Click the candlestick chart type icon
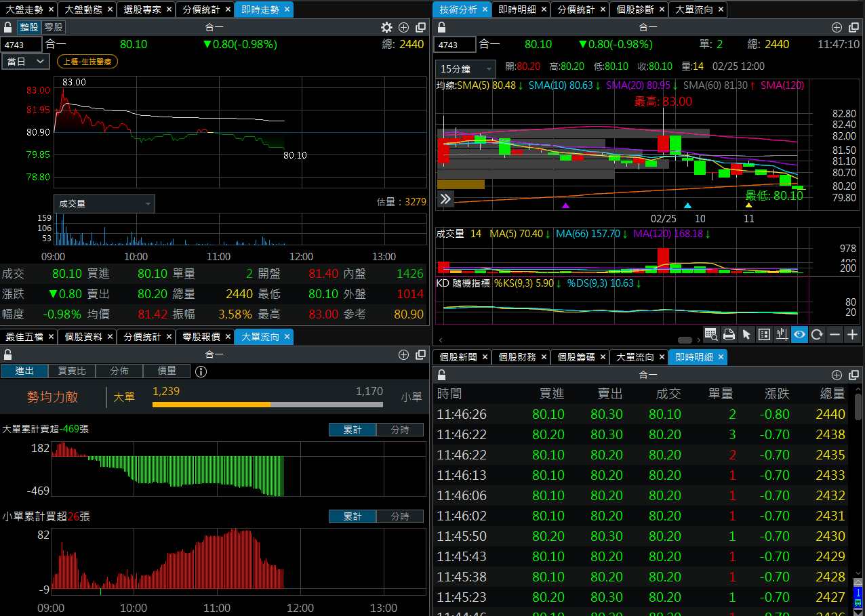Viewport: 865px width, 616px height. pyautogui.click(x=782, y=334)
